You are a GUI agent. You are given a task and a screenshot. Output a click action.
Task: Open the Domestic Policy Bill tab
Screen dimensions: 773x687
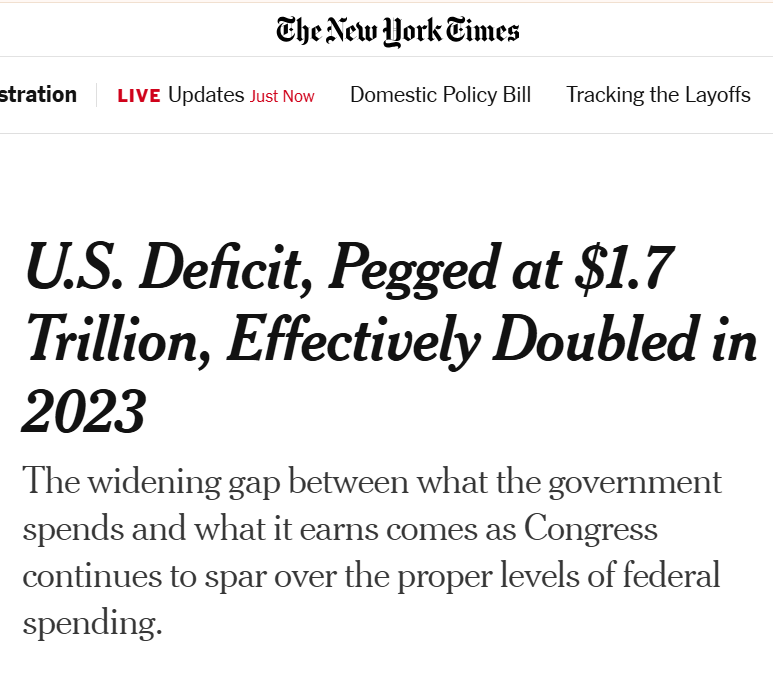tap(440, 95)
